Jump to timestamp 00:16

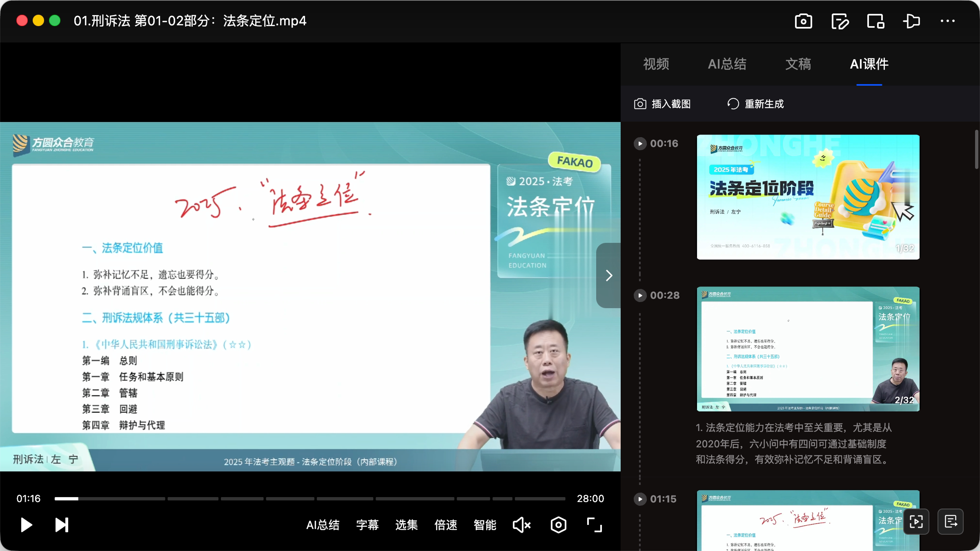(664, 144)
